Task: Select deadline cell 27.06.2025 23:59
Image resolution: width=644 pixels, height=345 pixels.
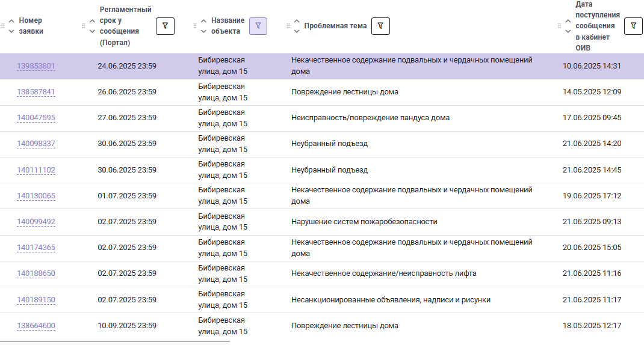Action: [x=127, y=118]
